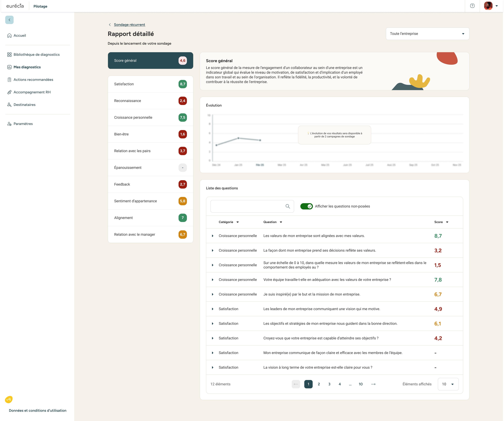Open the Éléments affichés count dropdown
Screen dimensions: 504x421
[448, 384]
